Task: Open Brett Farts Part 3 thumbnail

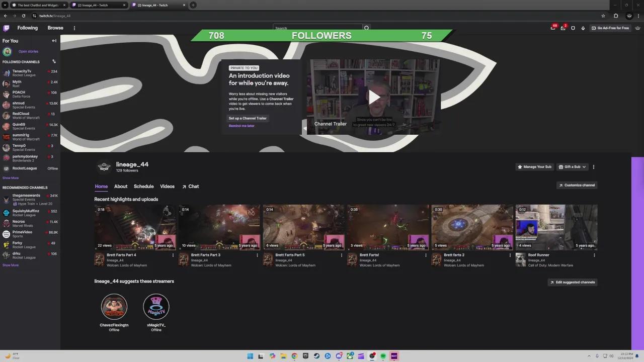Action: [x=219, y=227]
